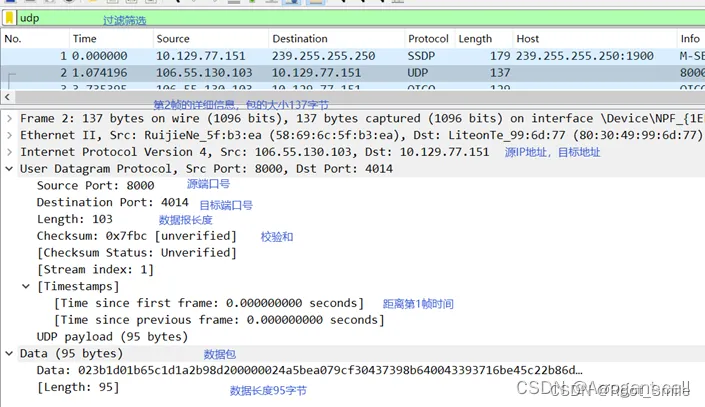Viewport: 705px width, 407px height.
Task: Expand the Internet Protocol Version 4 row
Action: (9, 152)
